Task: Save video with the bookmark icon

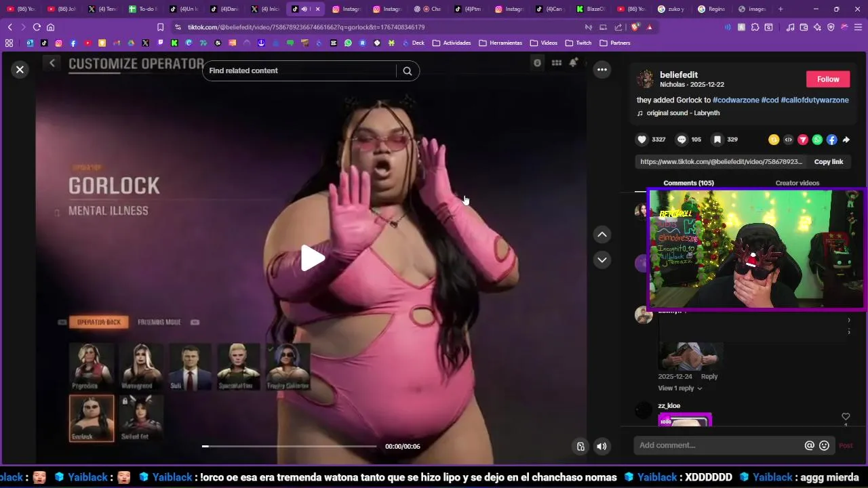Action: point(717,140)
